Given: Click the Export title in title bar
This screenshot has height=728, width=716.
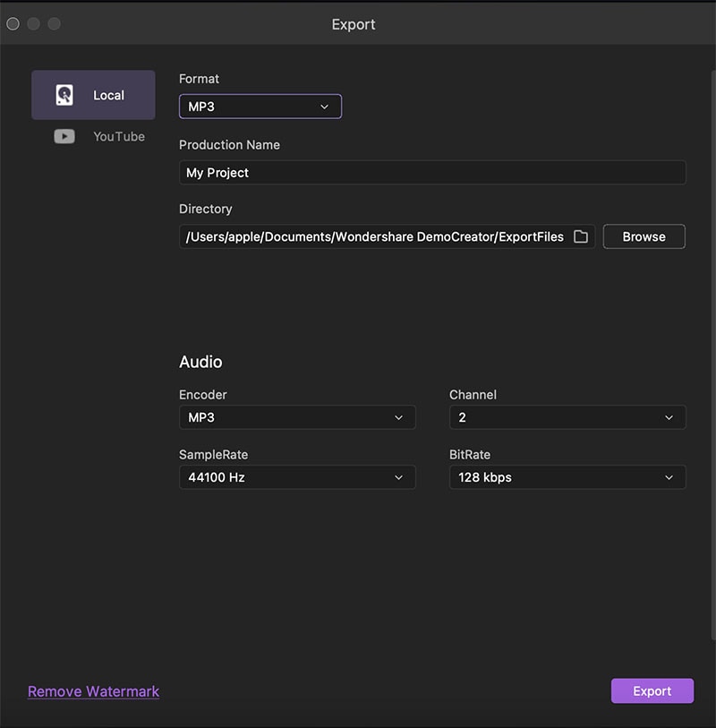Looking at the screenshot, I should tap(354, 24).
